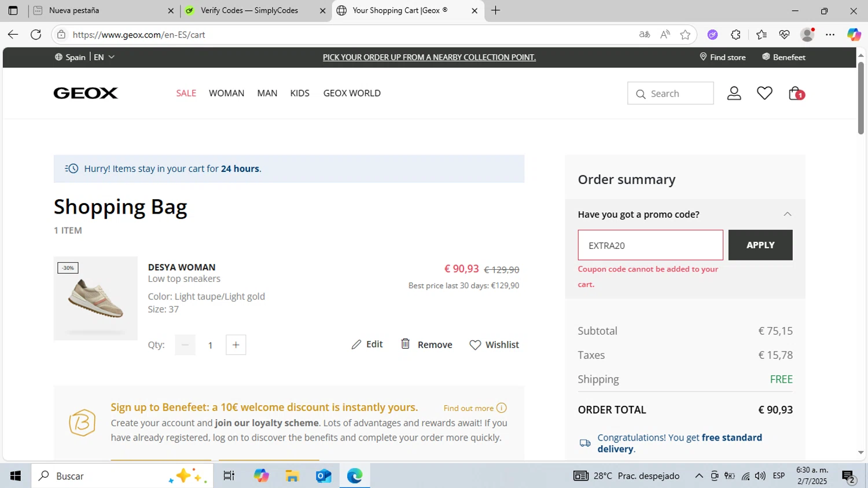Open Desya Woman product thumbnail
This screenshot has height=488, width=868.
[95, 298]
